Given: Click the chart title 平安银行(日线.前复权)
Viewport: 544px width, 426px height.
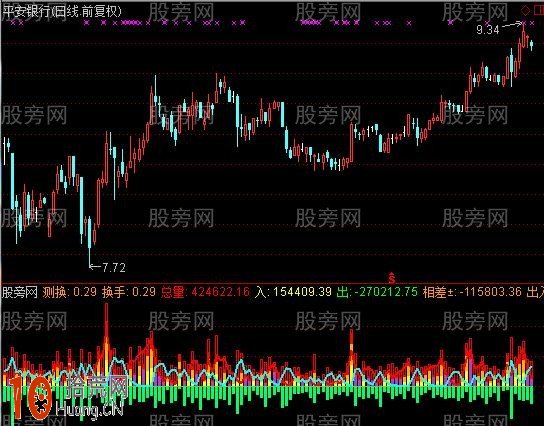Looking at the screenshot, I should [x=62, y=11].
